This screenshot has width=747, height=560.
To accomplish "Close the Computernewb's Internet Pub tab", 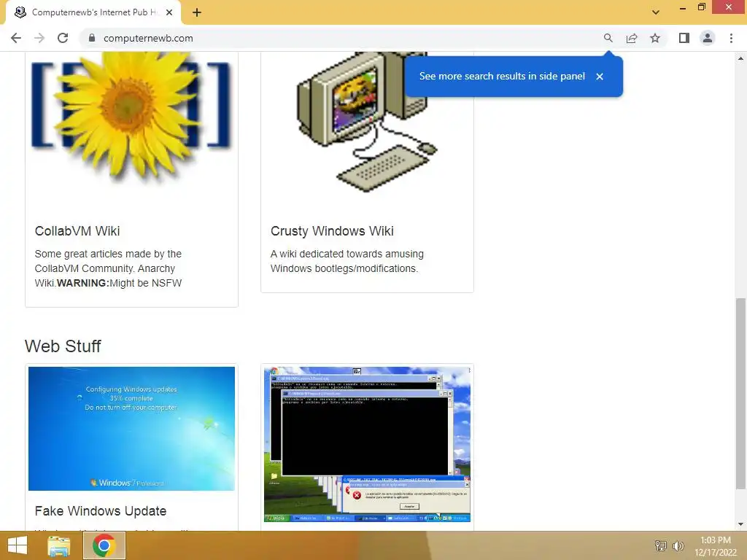I will (169, 12).
